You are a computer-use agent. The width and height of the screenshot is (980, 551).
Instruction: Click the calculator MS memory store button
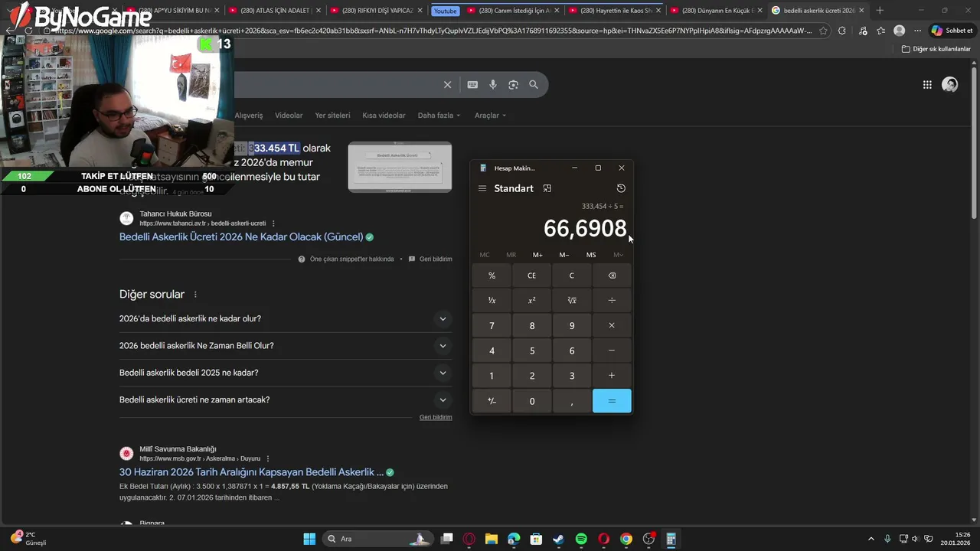click(591, 255)
